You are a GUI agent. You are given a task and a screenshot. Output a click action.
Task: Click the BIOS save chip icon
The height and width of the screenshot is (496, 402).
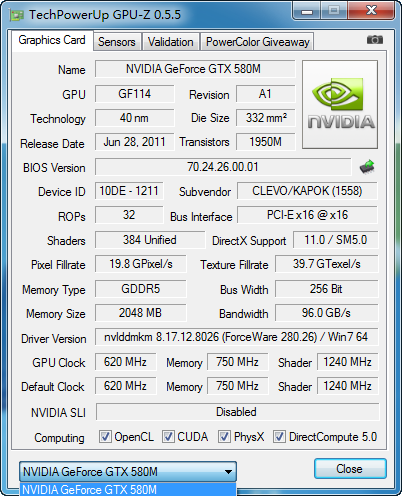click(x=367, y=167)
